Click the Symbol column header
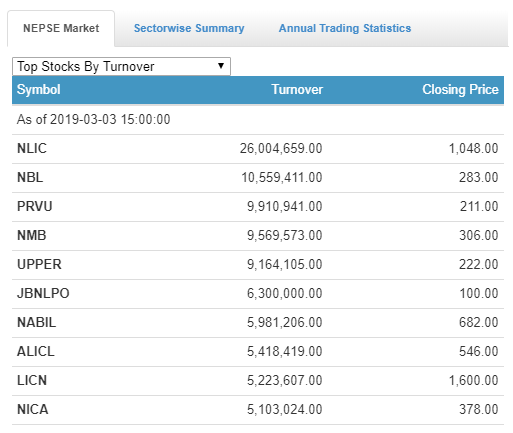Image resolution: width=513 pixels, height=433 pixels. [x=39, y=90]
